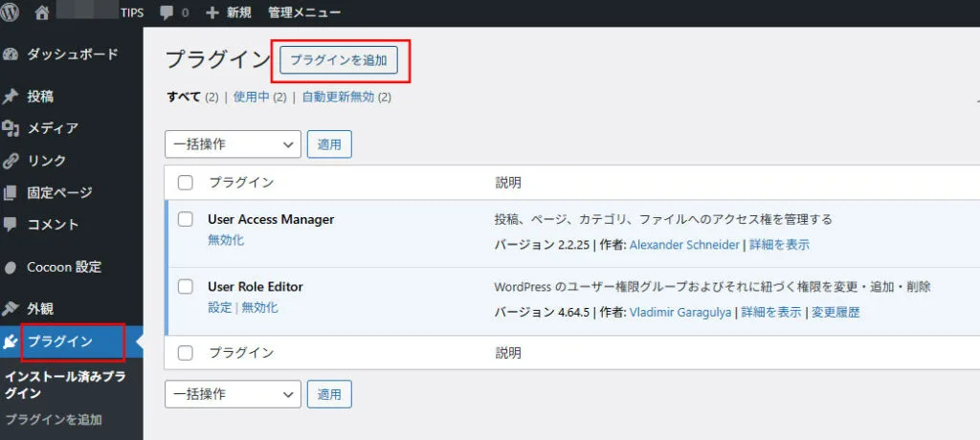Image resolution: width=980 pixels, height=440 pixels.
Task: Toggle select-all checkbox in table header
Action: [186, 183]
